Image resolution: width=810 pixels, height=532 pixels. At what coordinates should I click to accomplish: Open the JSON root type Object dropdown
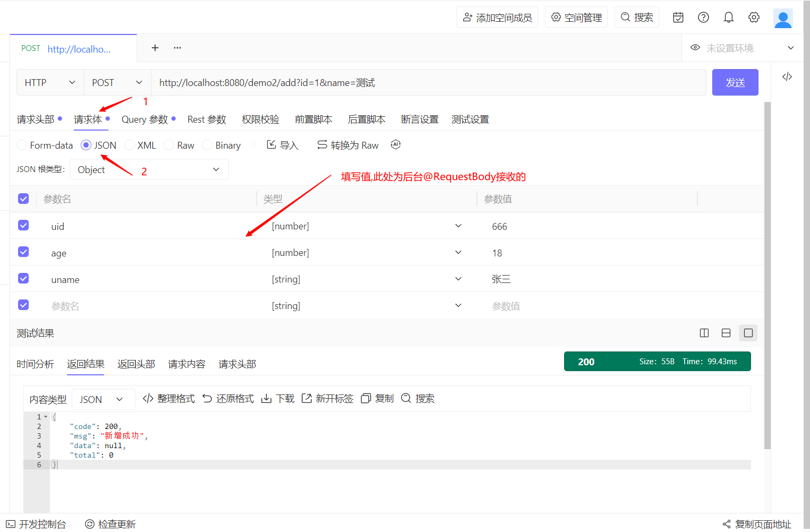point(149,169)
